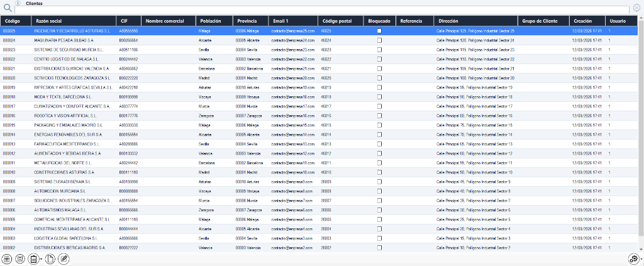Click the Email 1 column header
644x266 pixels.
click(293, 21)
